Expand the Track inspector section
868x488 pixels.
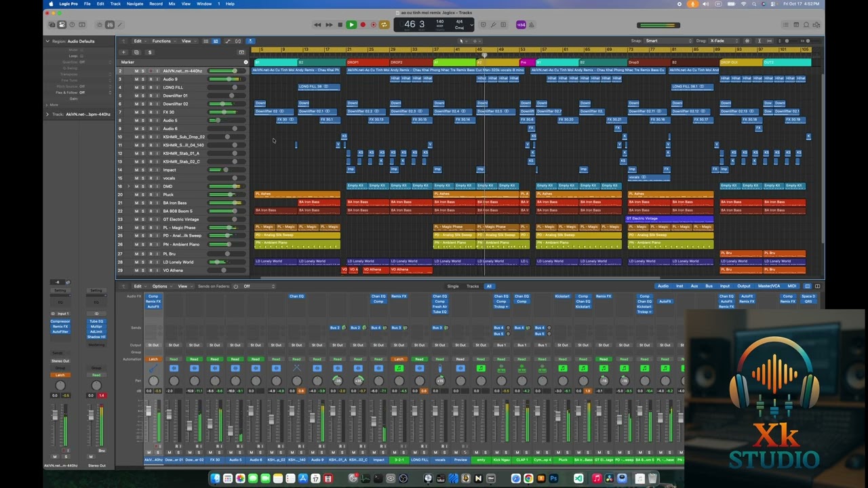point(47,115)
